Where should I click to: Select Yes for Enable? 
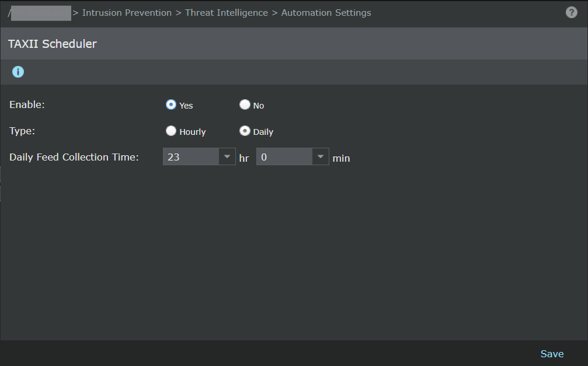[x=171, y=104]
